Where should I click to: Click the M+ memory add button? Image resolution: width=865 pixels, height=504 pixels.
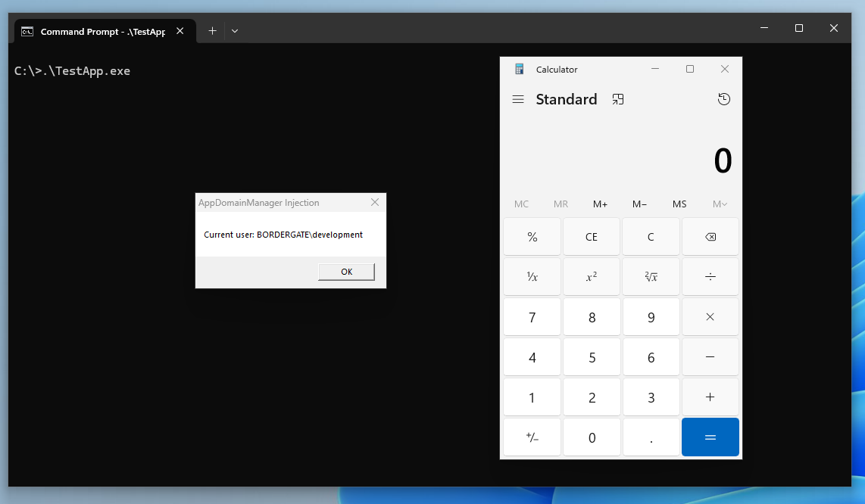pos(600,204)
